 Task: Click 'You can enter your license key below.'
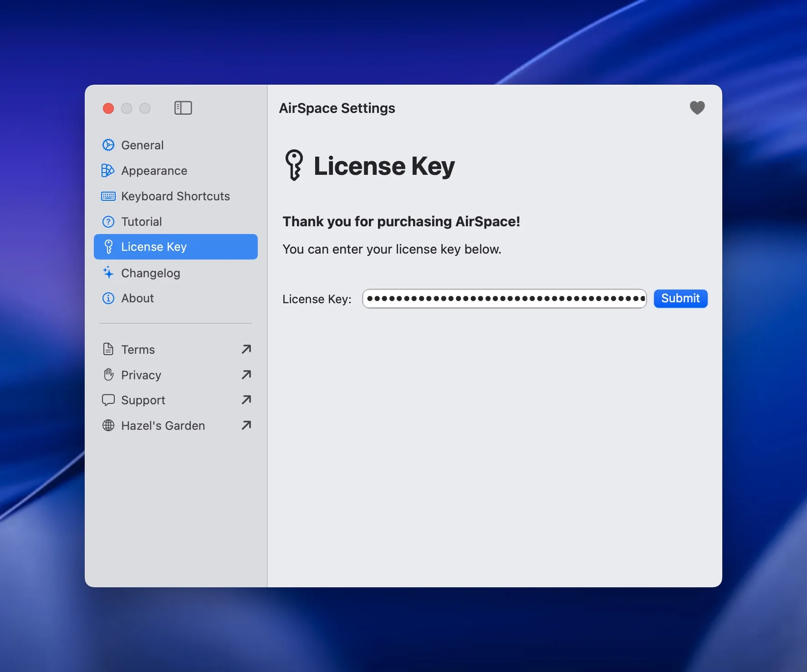tap(392, 249)
